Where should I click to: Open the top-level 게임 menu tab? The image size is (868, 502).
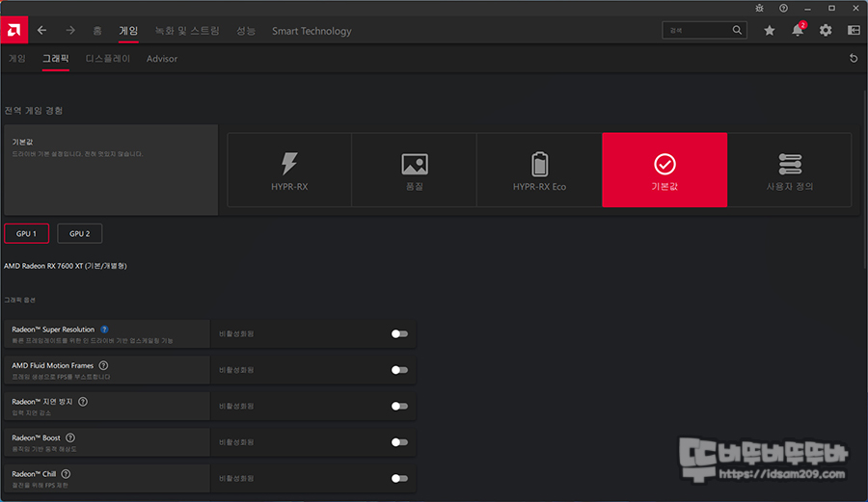[128, 31]
